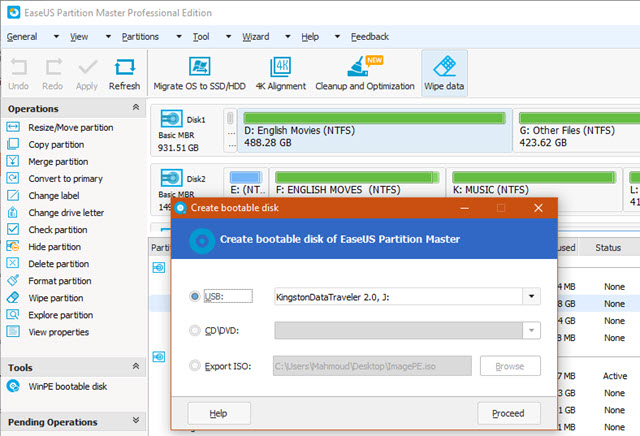Choose Resize/Move partition operation
This screenshot has height=436, width=640.
[x=71, y=127]
